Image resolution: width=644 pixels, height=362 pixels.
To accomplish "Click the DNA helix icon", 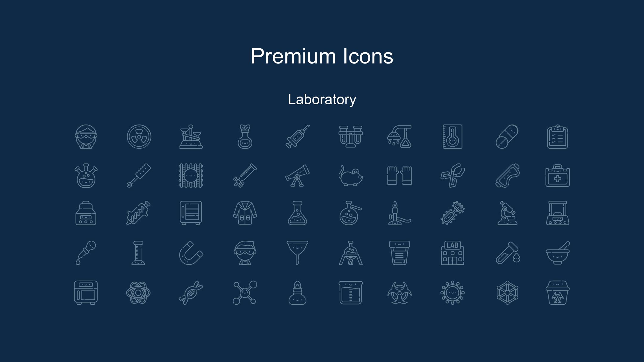I will pos(191,293).
